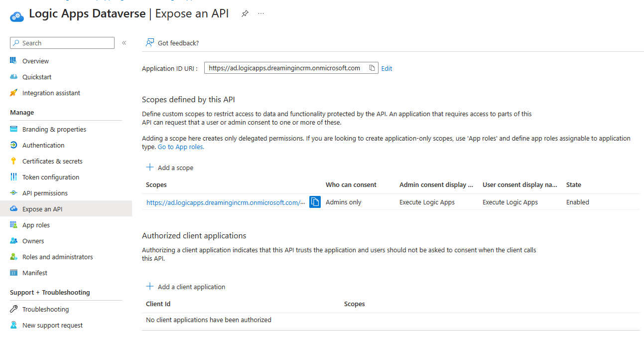Click the API permissions icon

[13, 193]
